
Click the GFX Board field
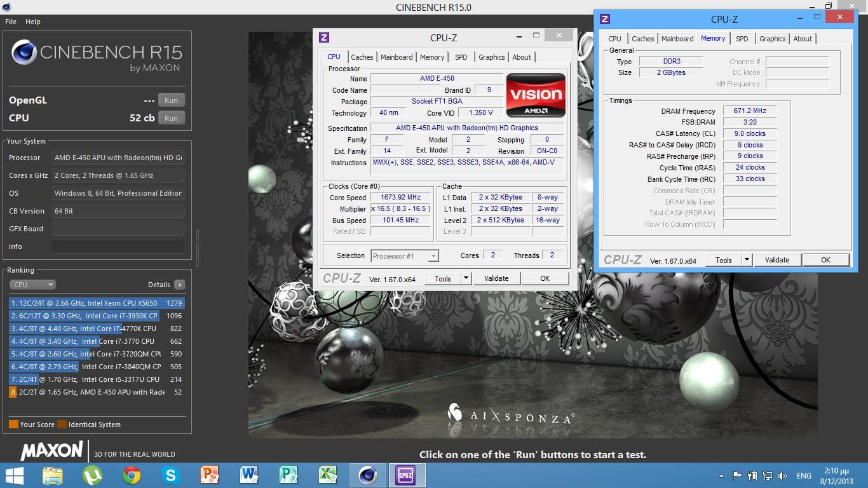tap(118, 229)
